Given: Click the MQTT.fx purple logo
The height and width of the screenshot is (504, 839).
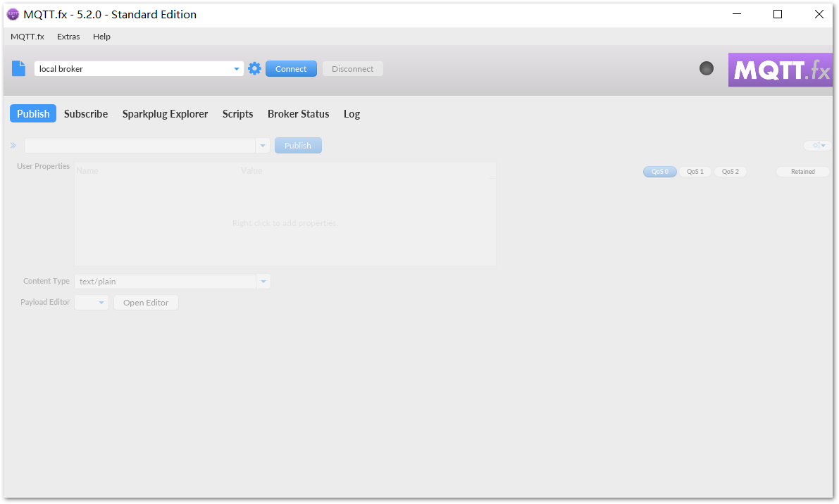Looking at the screenshot, I should 780,70.
